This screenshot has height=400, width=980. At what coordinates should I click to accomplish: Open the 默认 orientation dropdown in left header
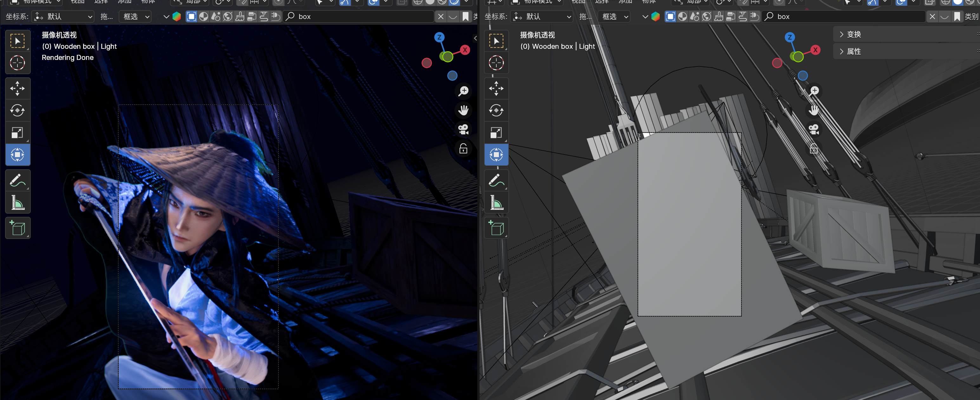[63, 16]
